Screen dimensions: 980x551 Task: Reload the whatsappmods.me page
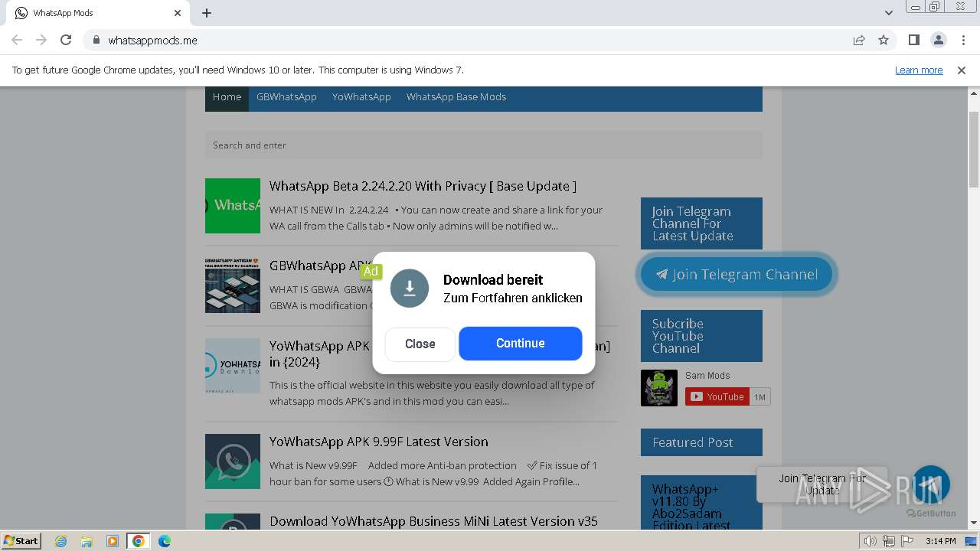point(66,41)
